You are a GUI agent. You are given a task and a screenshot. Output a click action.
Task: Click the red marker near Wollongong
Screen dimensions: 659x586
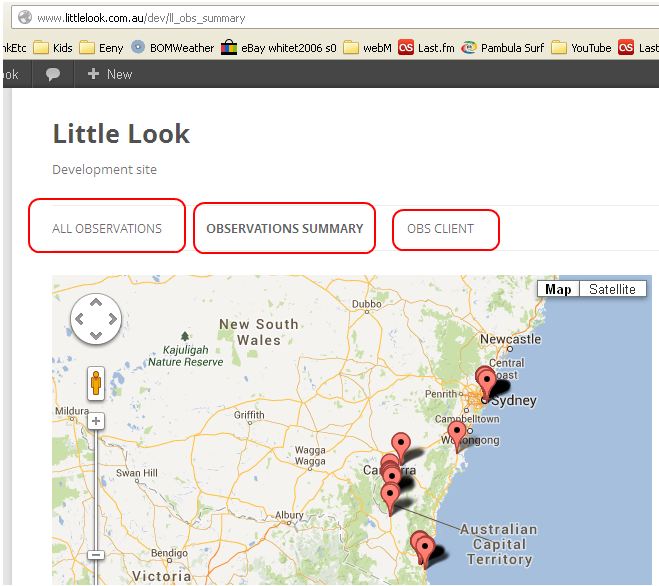pyautogui.click(x=457, y=434)
